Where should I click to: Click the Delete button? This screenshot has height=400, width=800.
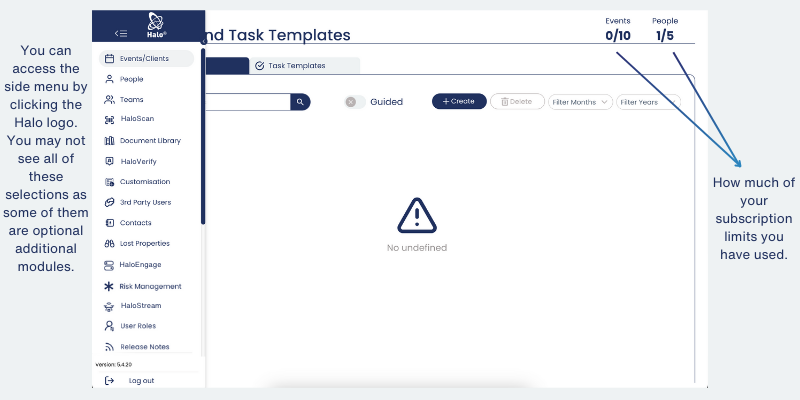click(x=517, y=102)
